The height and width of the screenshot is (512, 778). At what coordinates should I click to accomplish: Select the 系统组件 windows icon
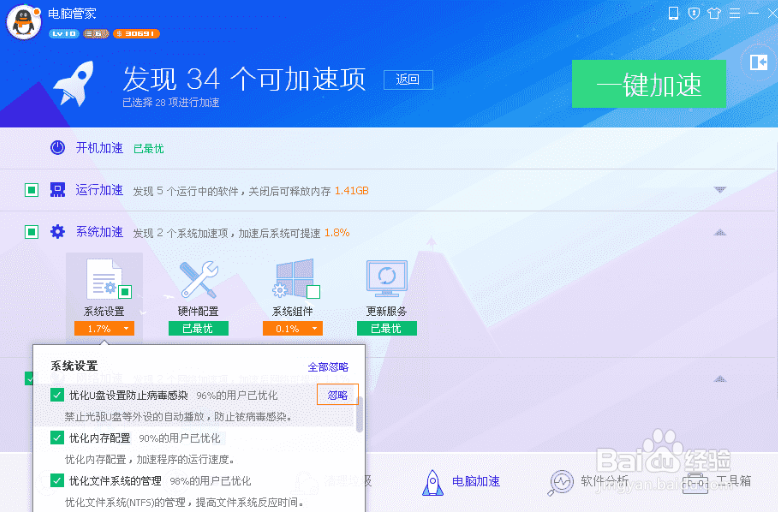(x=293, y=279)
